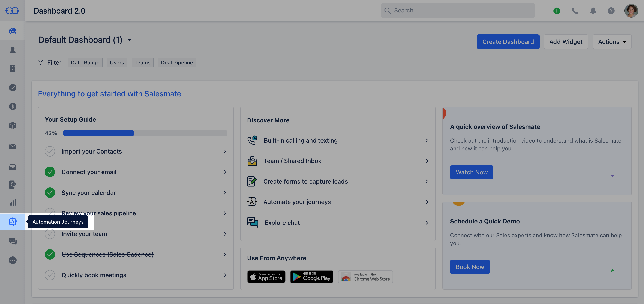Click Add Widget button
Viewport: 644px width, 304px height.
[566, 41]
